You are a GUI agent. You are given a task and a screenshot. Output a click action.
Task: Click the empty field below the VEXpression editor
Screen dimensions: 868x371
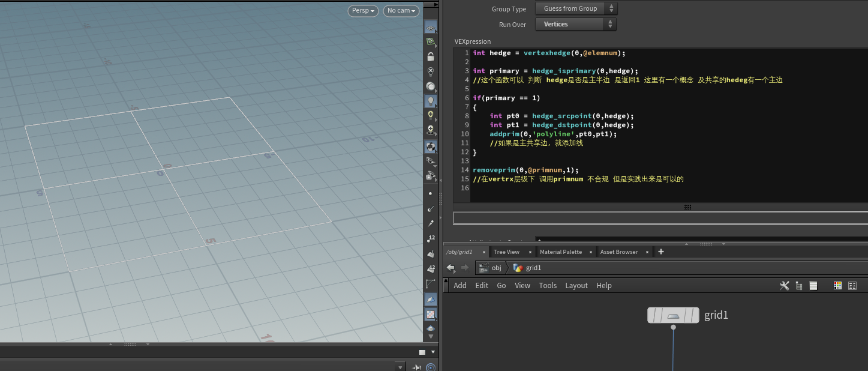[660, 218]
